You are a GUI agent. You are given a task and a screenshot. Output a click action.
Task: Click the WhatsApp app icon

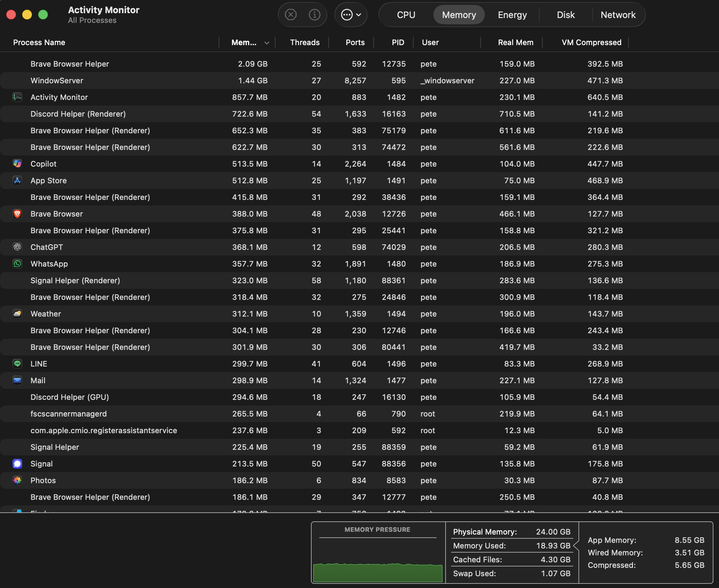tap(17, 264)
